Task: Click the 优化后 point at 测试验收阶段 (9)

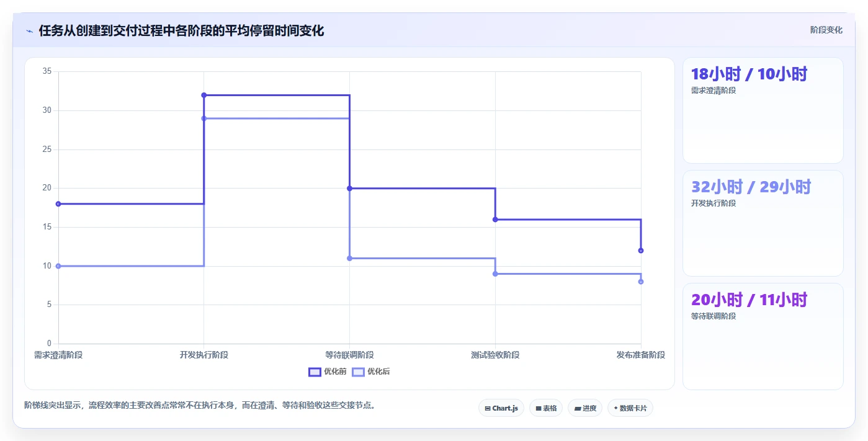Action: (495, 274)
